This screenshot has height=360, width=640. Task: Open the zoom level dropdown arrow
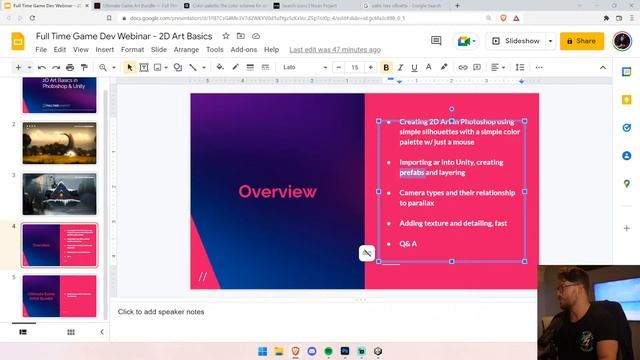click(114, 67)
